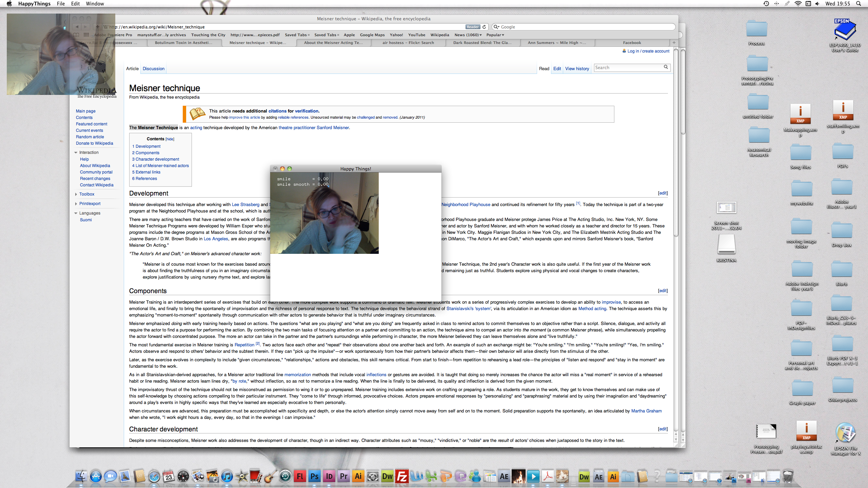Add a new browser tab
The width and height of the screenshot is (868, 488).
tap(674, 43)
